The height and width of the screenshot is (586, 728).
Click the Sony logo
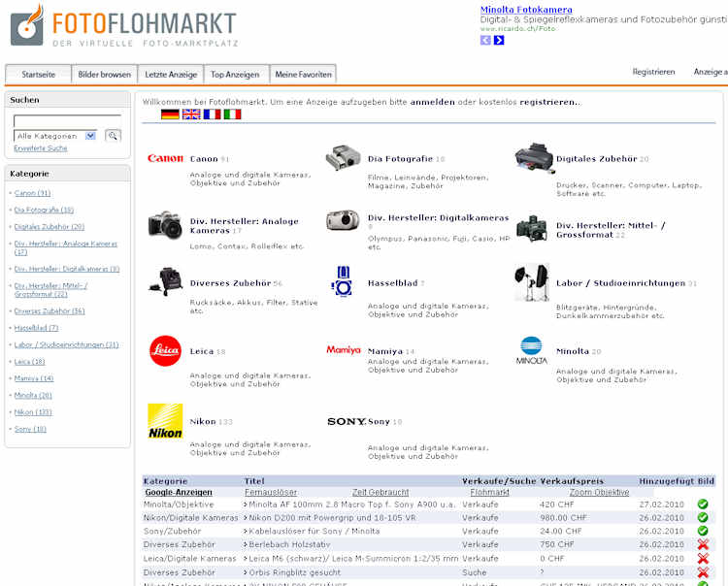347,421
